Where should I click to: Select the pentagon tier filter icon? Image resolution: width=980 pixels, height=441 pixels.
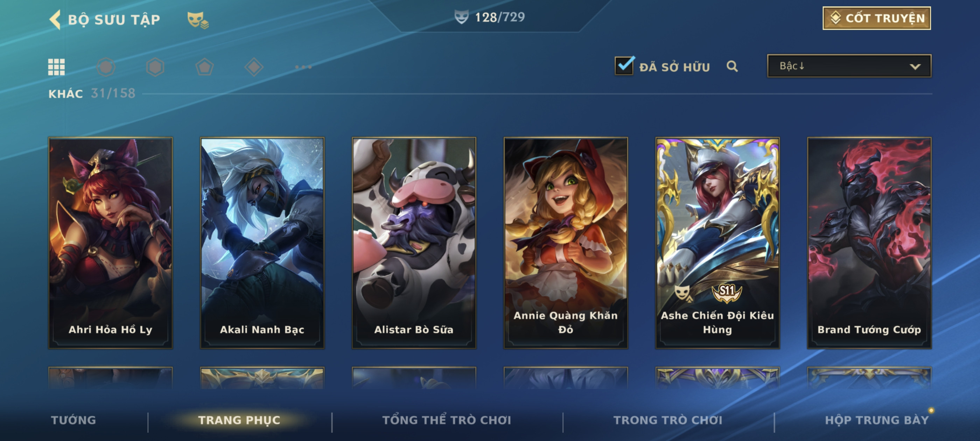pyautogui.click(x=205, y=67)
